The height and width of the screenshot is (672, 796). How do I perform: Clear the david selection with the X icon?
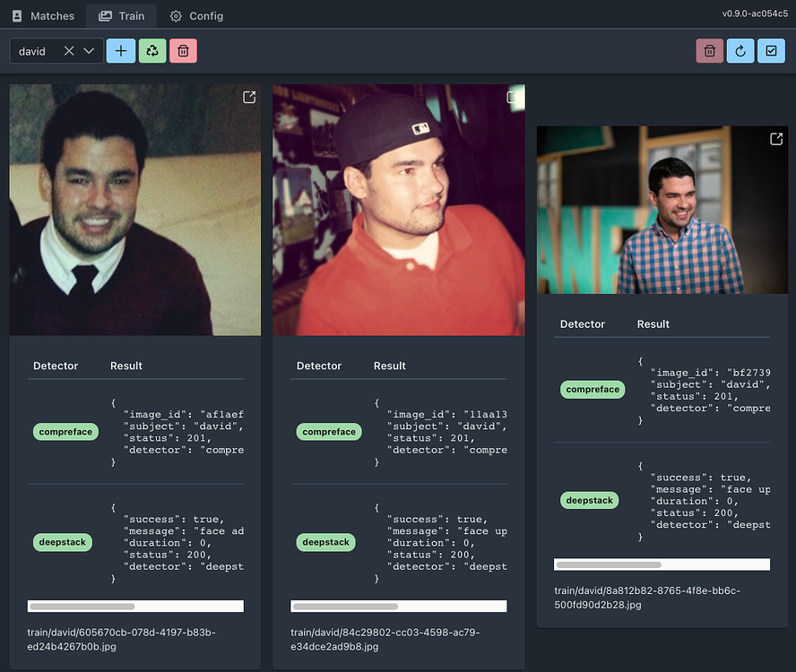click(69, 51)
